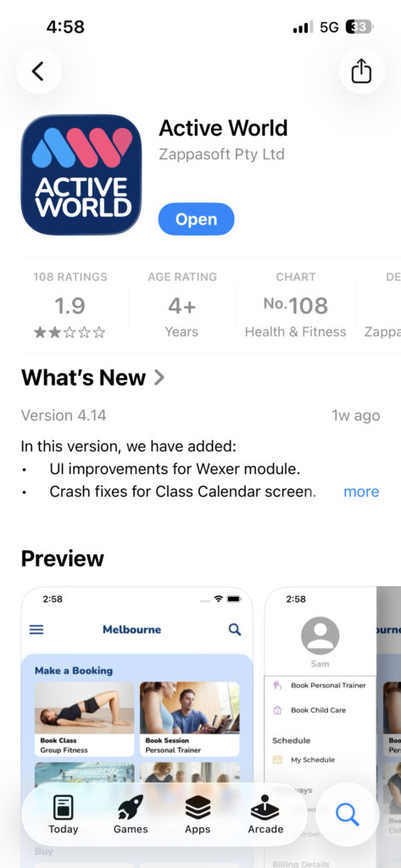Tap the Active World app icon
The width and height of the screenshot is (401, 868).
point(81,175)
